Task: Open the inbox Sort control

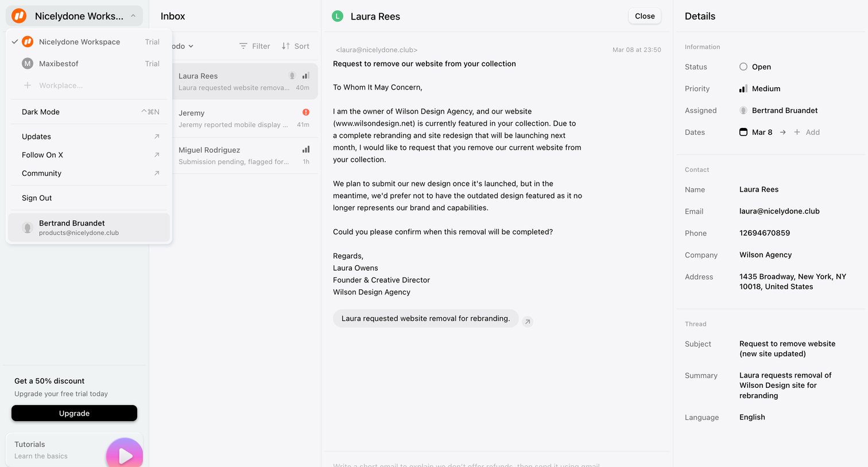Action: tap(295, 46)
